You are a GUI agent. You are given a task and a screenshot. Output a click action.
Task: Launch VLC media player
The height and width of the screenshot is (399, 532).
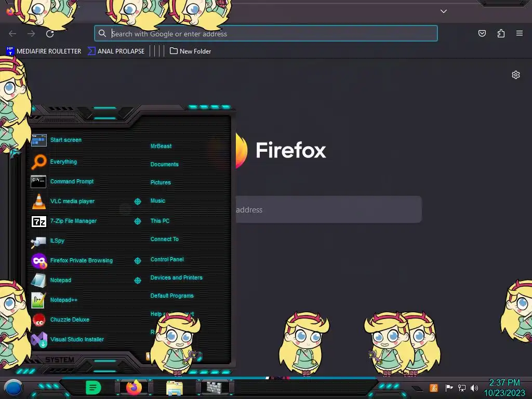point(63,201)
